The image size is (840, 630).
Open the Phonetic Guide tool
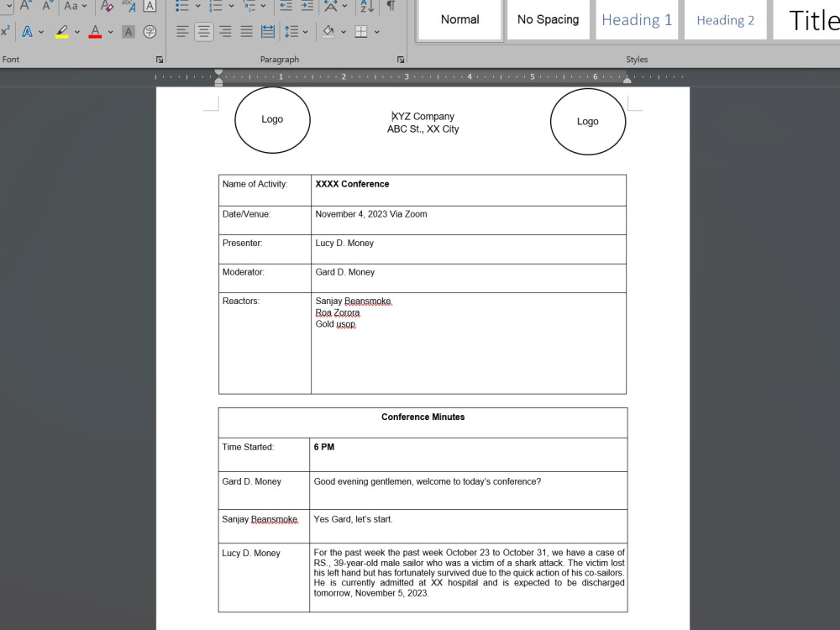129,6
